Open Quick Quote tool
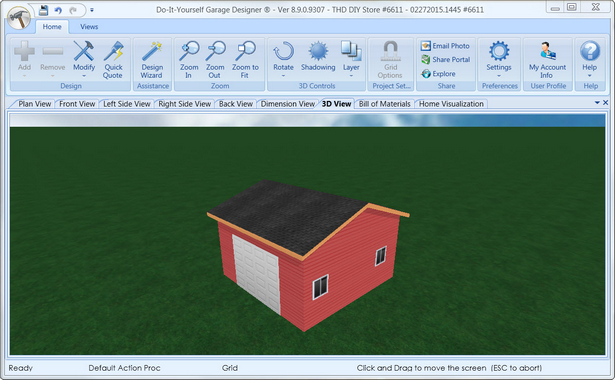 tap(113, 60)
